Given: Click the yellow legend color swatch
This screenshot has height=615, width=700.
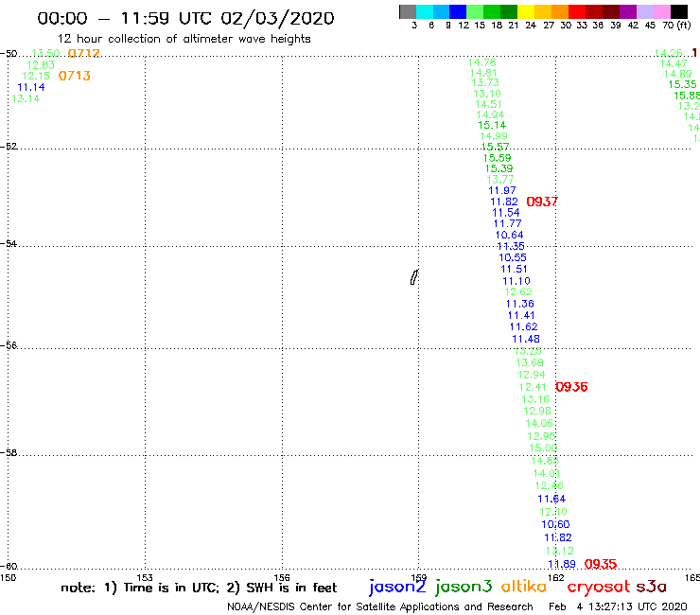Looking at the screenshot, I should pyautogui.click(x=526, y=11).
